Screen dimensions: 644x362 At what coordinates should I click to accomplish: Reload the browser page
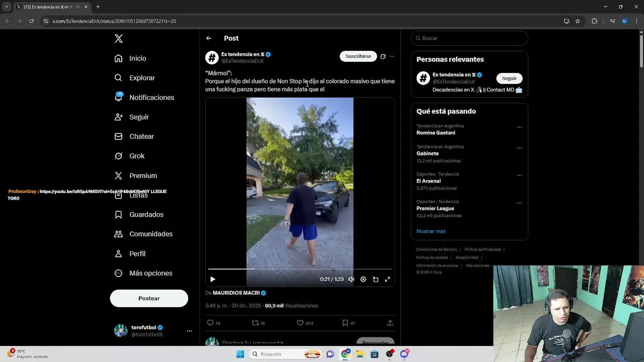(31, 21)
